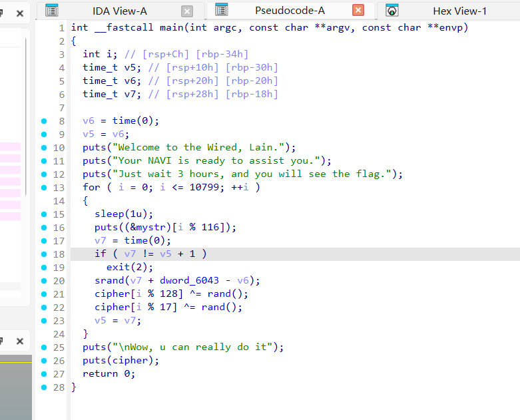The height and width of the screenshot is (420, 520).
Task: Toggle breakpoint dot on line 18
Action: click(x=44, y=254)
